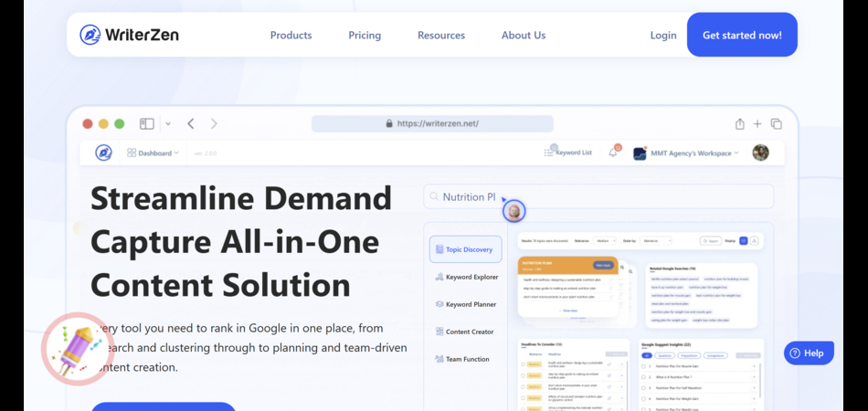Click the Login link
The height and width of the screenshot is (411, 868).
click(663, 35)
